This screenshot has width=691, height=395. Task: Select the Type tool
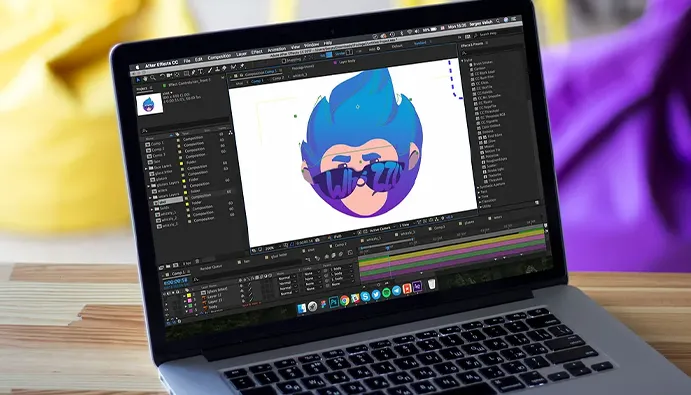[201, 72]
